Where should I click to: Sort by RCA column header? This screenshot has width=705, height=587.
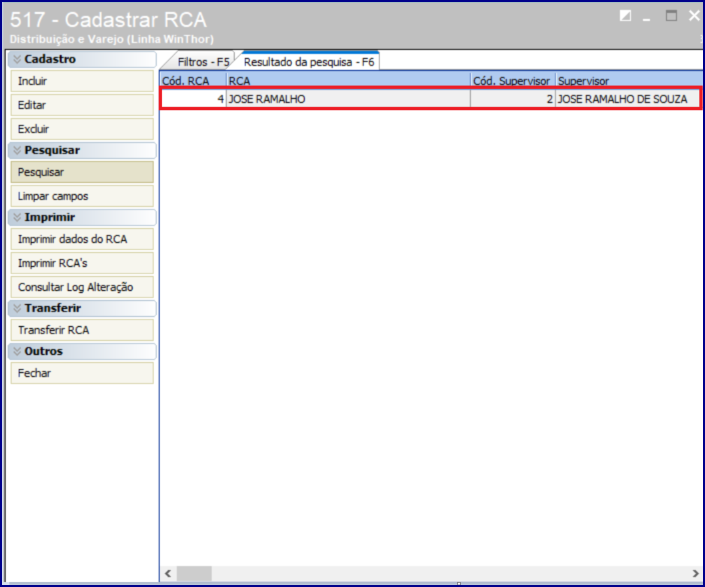click(348, 81)
